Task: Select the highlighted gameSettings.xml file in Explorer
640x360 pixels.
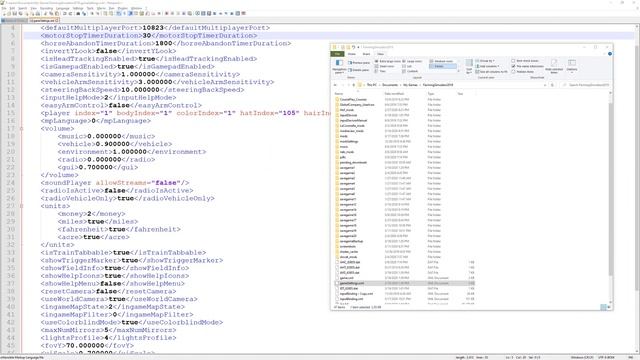Action: pyautogui.click(x=404, y=283)
